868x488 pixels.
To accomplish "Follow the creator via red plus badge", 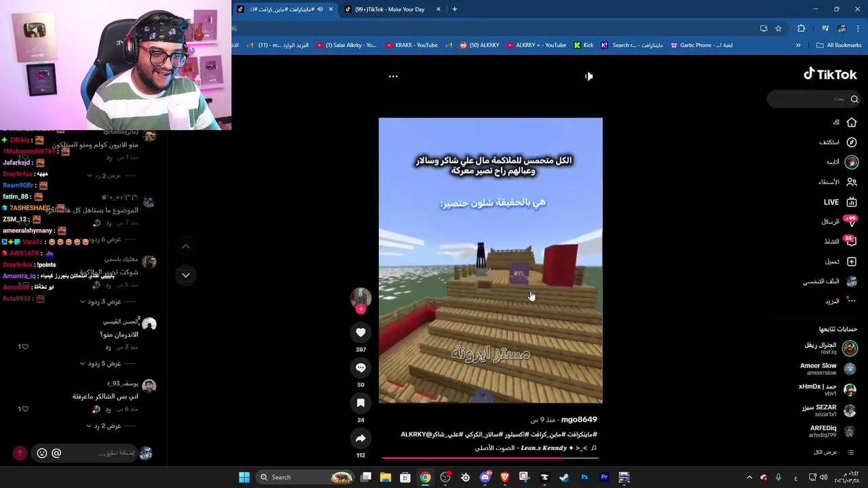I will pos(361,309).
